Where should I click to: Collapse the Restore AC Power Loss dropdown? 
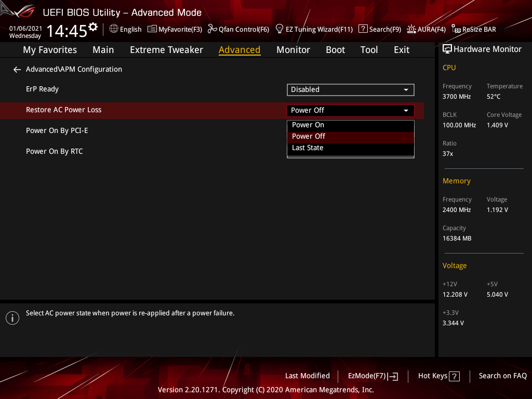406,111
